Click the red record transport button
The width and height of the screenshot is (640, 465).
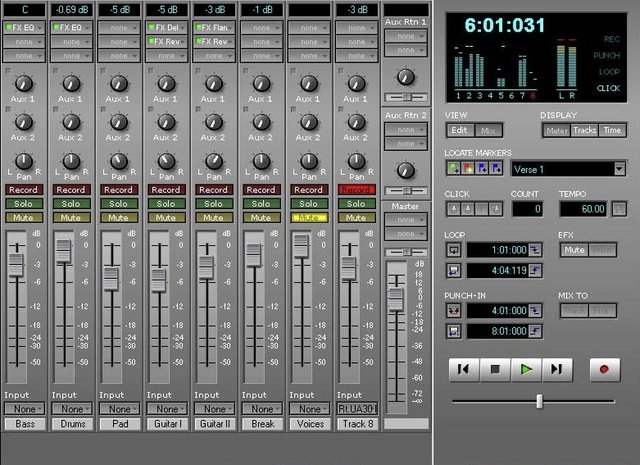pos(604,369)
